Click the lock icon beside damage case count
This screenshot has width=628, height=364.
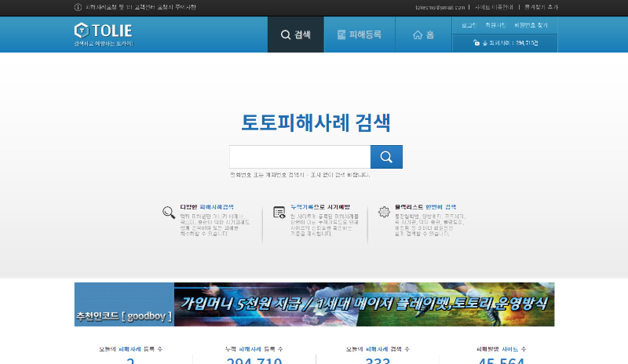point(476,43)
